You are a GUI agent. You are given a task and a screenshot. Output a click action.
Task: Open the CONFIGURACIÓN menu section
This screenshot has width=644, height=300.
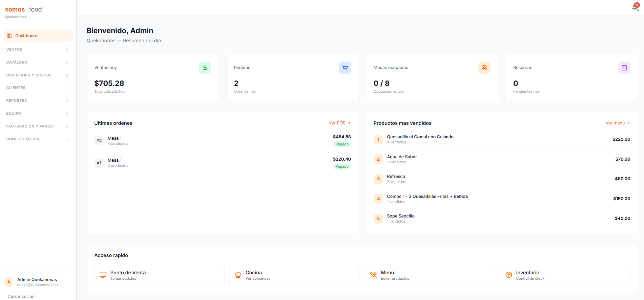pyautogui.click(x=38, y=139)
